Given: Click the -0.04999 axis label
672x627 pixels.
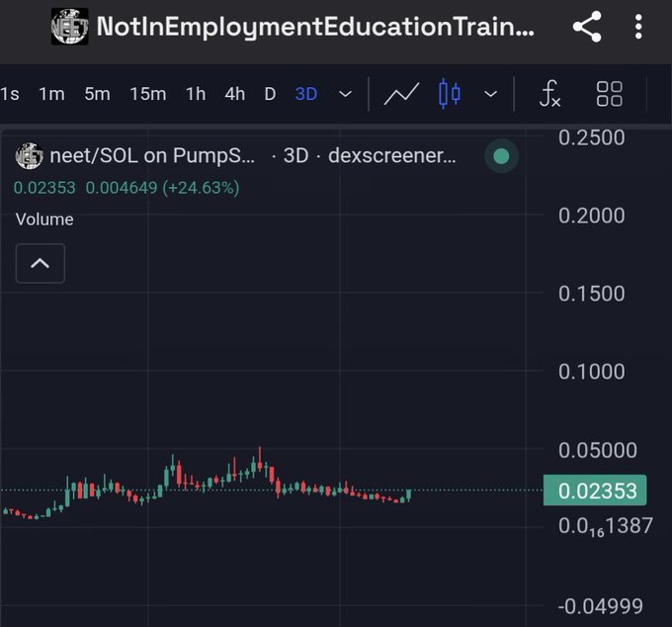Looking at the screenshot, I should (x=601, y=606).
